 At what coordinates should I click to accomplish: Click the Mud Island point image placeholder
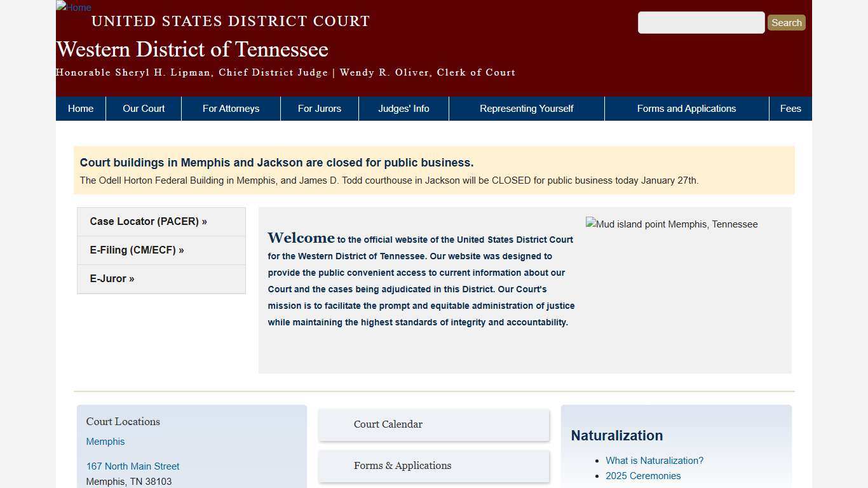coord(671,224)
